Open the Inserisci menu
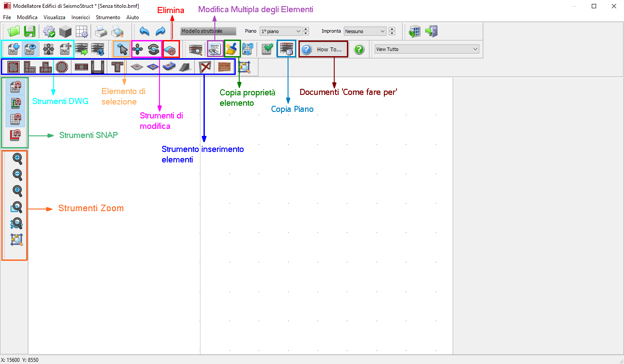This screenshot has width=624, height=364. 81,17
